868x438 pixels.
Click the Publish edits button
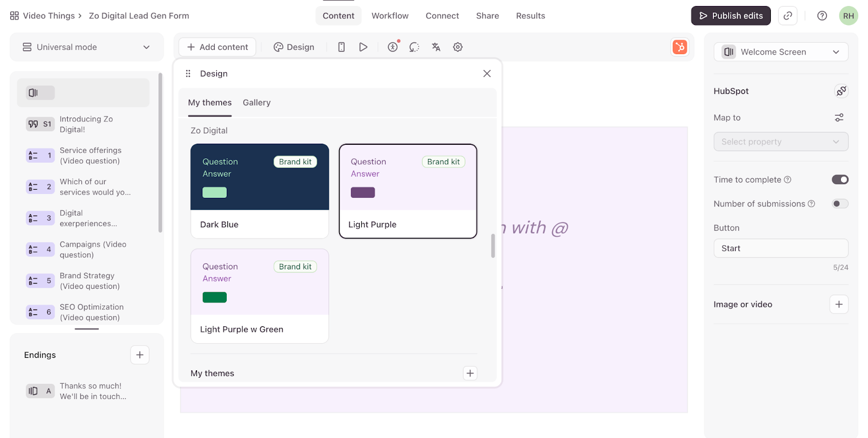731,16
